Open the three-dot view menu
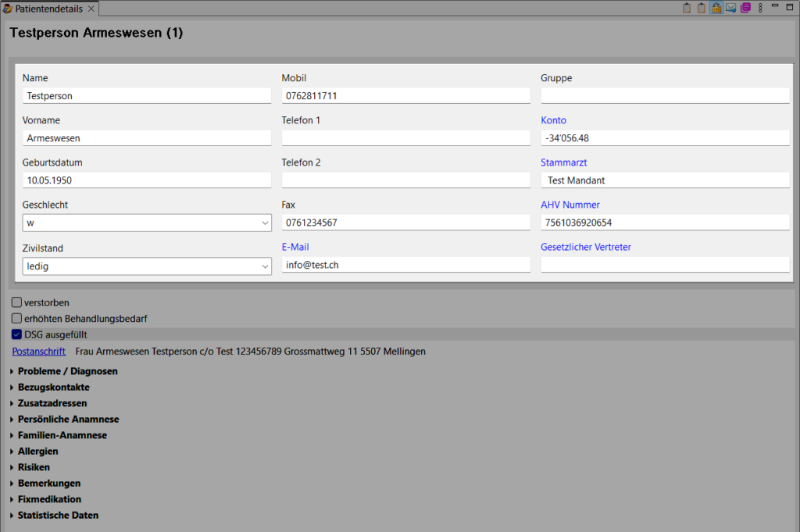This screenshot has height=532, width=800. 760,8
